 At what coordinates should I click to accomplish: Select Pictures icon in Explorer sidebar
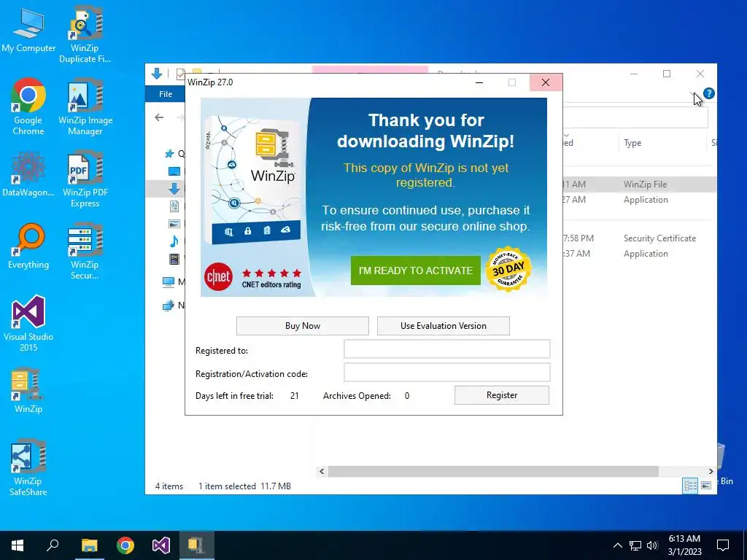pyautogui.click(x=174, y=224)
